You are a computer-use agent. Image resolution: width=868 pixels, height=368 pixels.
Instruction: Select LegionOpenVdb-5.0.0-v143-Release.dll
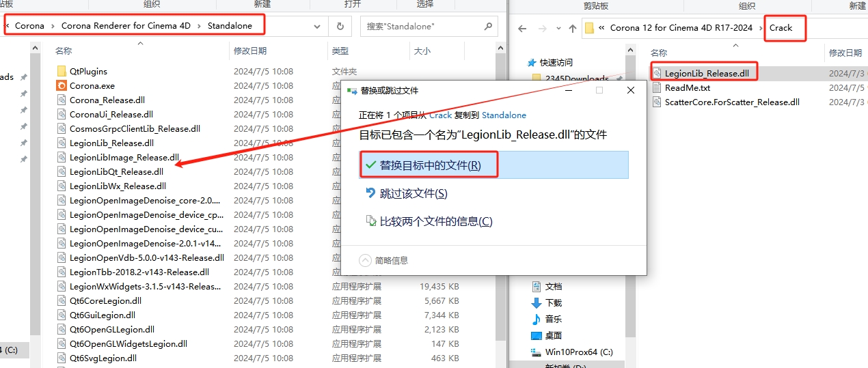146,257
